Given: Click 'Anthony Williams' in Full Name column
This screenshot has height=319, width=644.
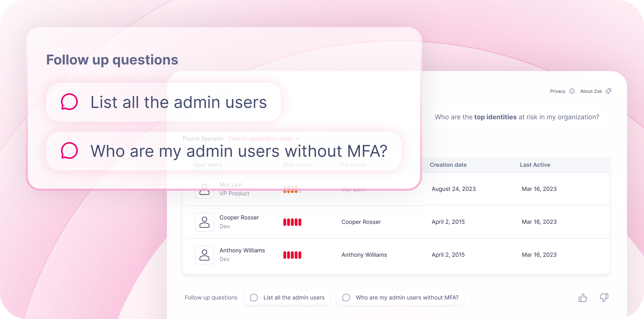Looking at the screenshot, I should [x=364, y=255].
